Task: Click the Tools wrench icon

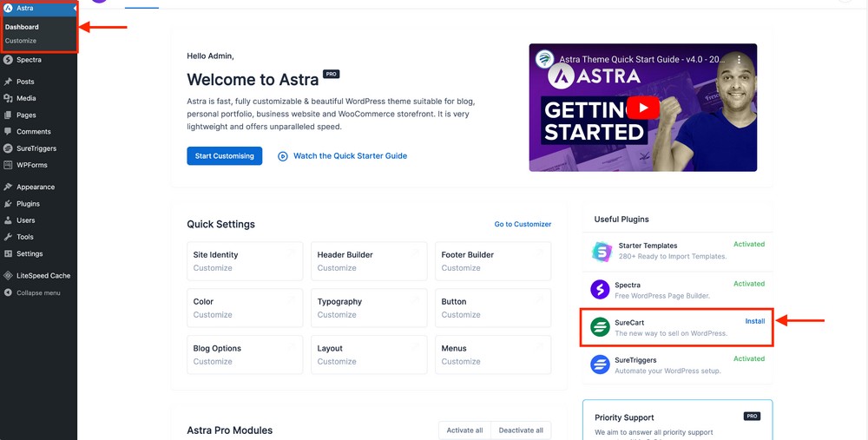Action: [8, 237]
